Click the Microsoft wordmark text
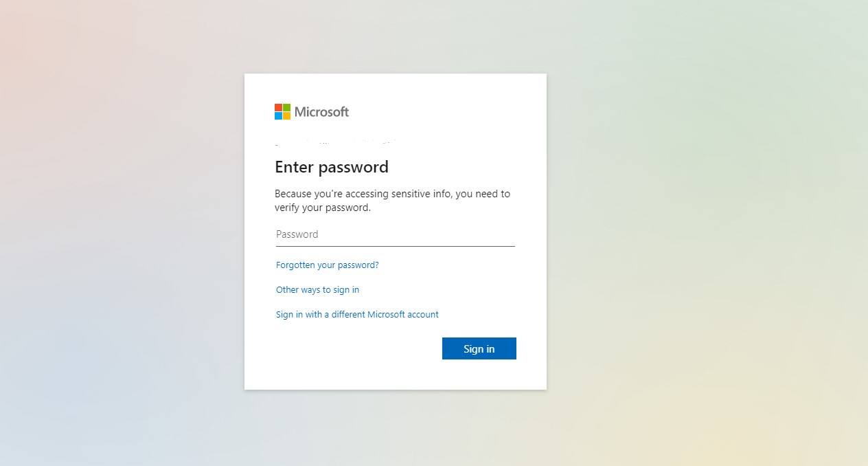This screenshot has height=466, width=868. coord(321,111)
